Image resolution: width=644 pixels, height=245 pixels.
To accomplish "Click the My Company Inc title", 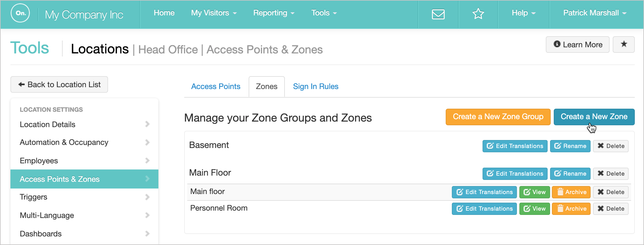I will click(x=84, y=14).
